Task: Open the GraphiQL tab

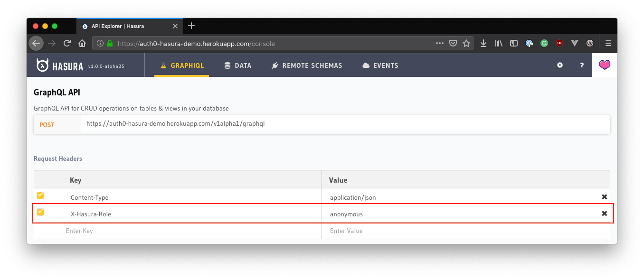Action: pyautogui.click(x=182, y=65)
